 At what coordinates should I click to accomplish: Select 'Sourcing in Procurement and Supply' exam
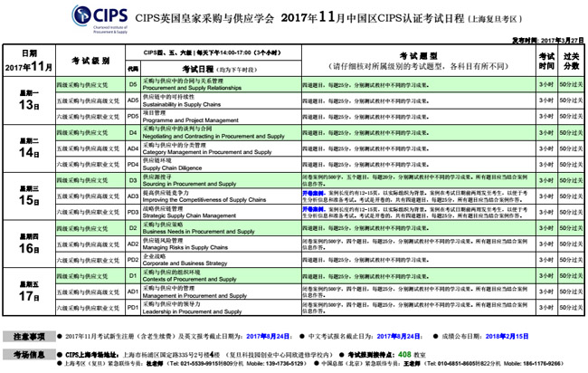click(189, 184)
